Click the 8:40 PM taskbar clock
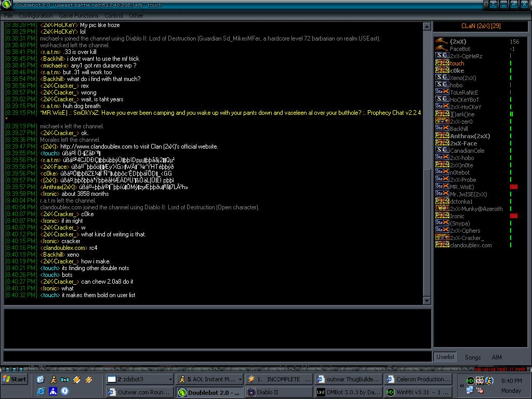 tap(512, 381)
